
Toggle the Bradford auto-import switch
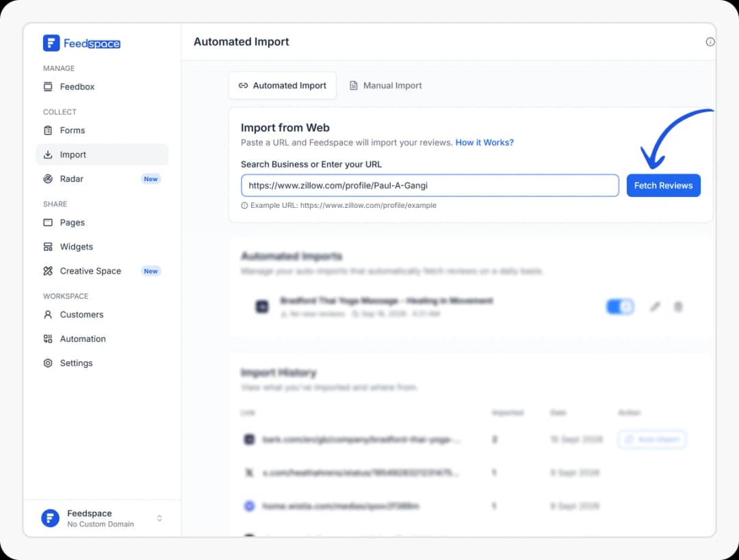pyautogui.click(x=620, y=306)
